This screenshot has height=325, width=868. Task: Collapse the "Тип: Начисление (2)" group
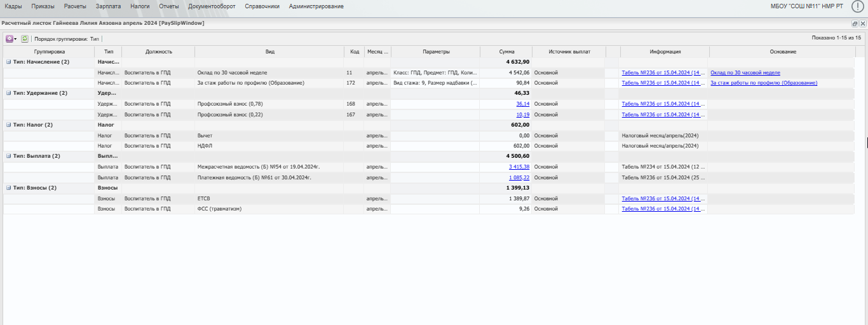(8, 62)
